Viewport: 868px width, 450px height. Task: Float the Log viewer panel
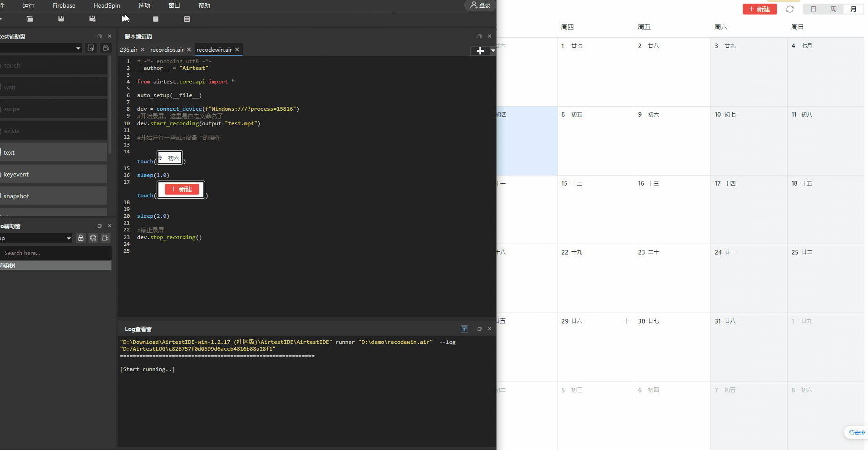pyautogui.click(x=479, y=329)
